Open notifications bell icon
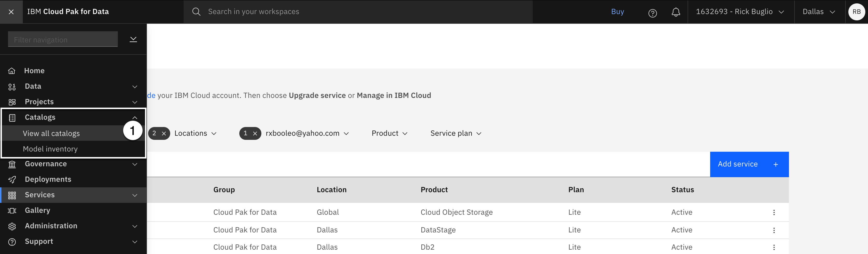The image size is (868, 254). (x=675, y=12)
